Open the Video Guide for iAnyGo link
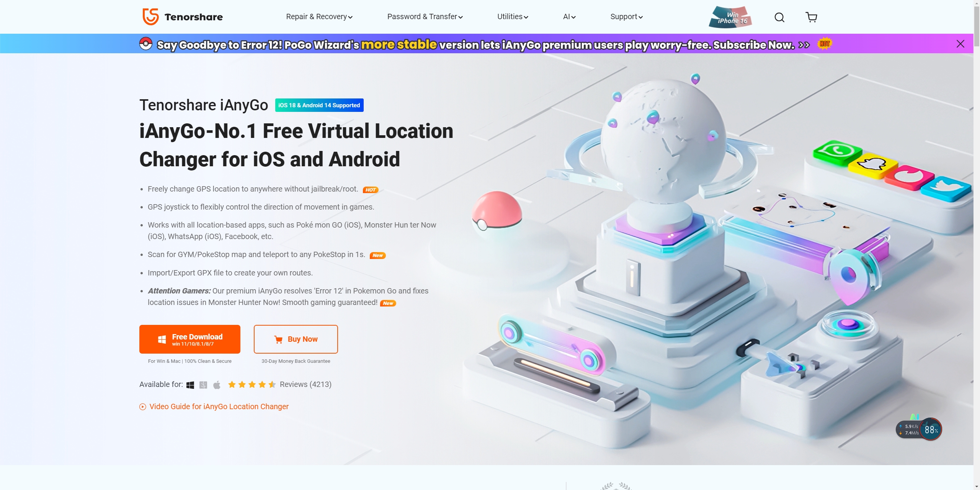Screen dimensions: 980x490 tap(219, 406)
